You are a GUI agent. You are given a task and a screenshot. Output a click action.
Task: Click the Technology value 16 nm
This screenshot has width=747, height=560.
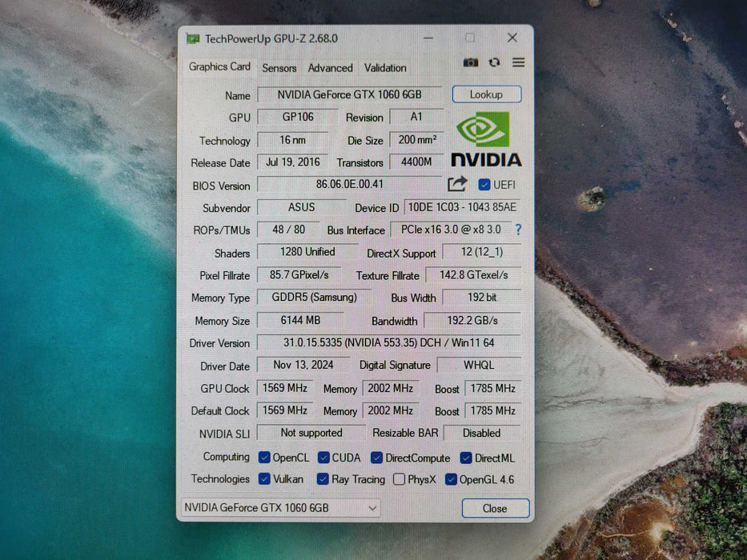(292, 140)
